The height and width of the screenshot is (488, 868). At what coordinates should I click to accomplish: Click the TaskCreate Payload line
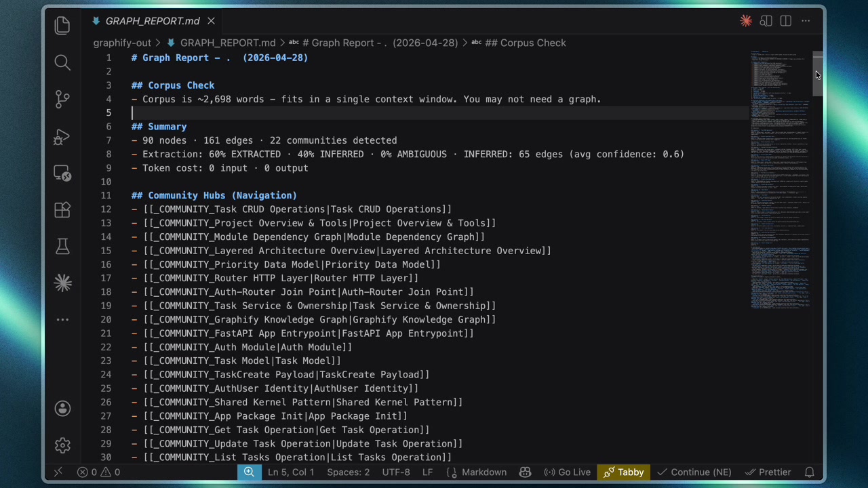281,375
